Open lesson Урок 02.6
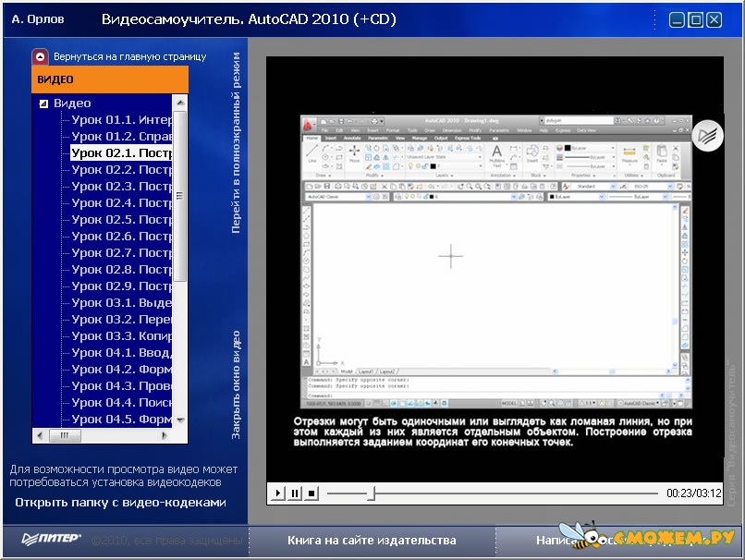 122,236
